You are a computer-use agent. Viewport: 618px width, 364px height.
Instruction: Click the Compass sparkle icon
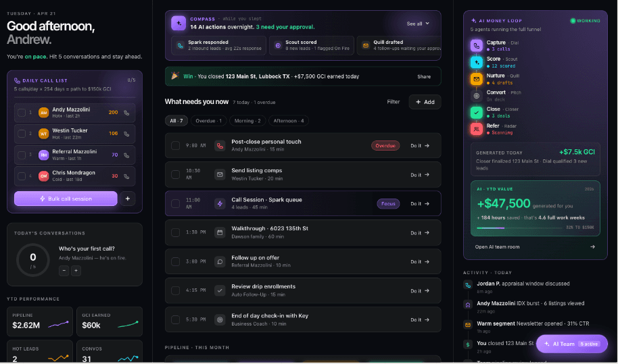(x=179, y=23)
